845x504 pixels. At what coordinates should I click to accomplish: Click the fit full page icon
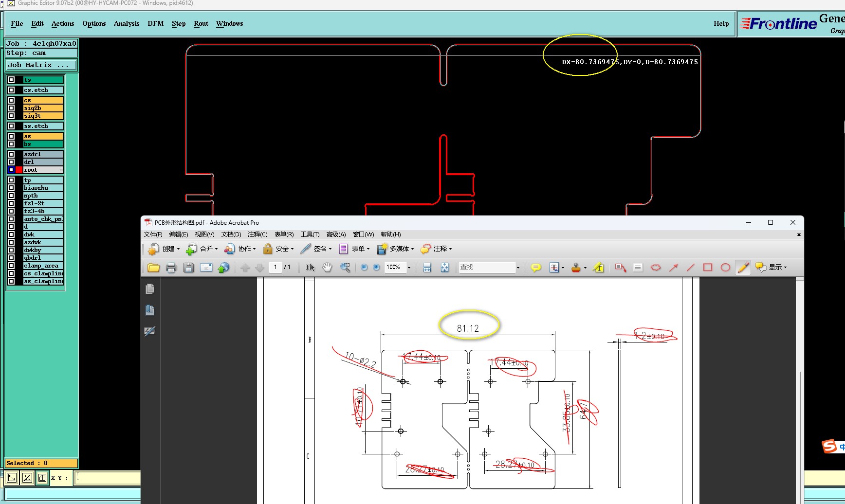coord(444,268)
